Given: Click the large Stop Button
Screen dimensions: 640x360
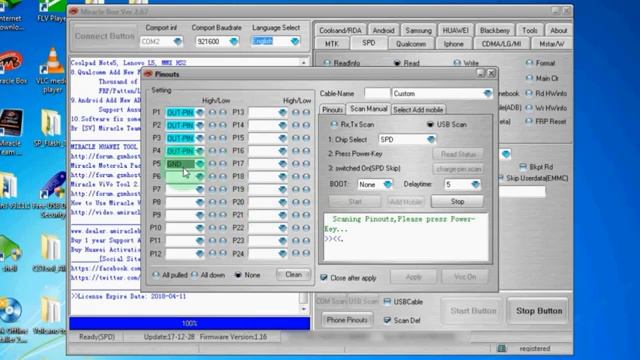Looking at the screenshot, I should (x=539, y=311).
